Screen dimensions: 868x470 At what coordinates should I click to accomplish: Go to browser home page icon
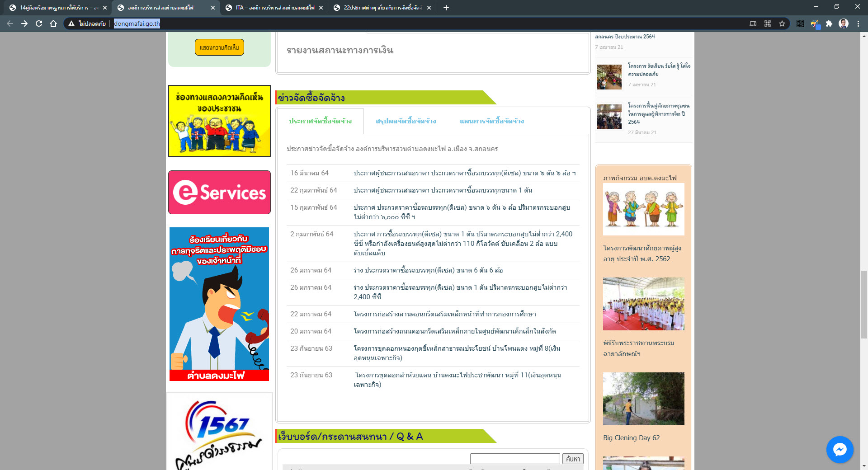tap(53, 23)
